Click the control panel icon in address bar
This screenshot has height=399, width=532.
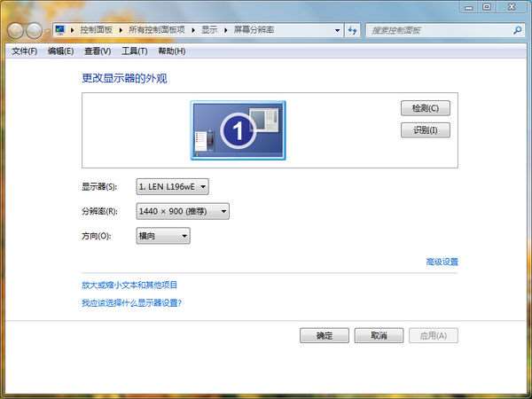(x=60, y=30)
